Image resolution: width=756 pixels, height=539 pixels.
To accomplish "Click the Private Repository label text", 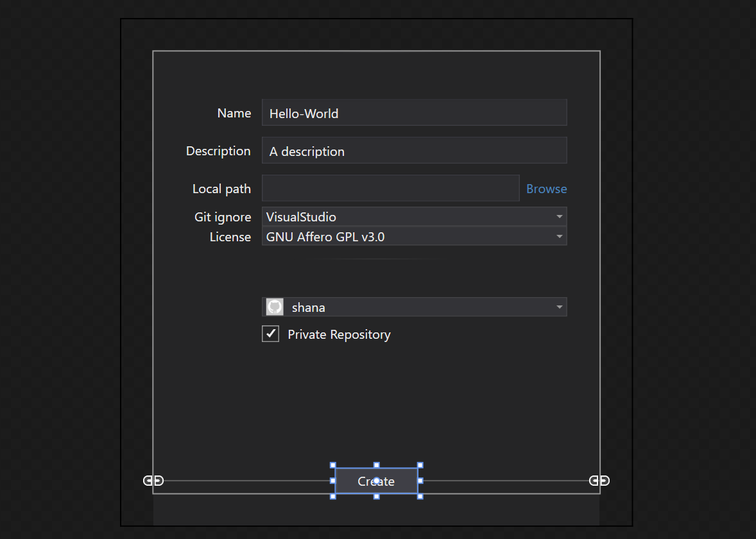I will [339, 334].
